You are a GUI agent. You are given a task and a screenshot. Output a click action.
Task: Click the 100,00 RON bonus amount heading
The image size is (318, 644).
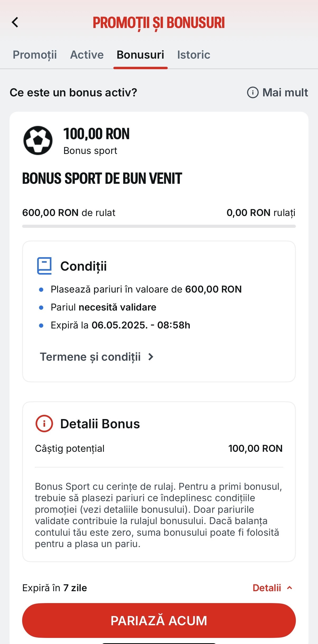(x=97, y=134)
